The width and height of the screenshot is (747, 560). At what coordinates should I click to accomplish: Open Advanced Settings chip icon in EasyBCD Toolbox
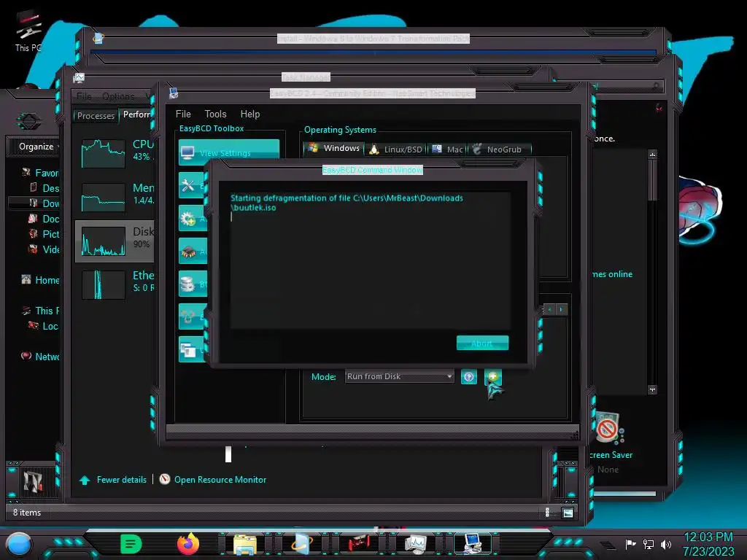tap(188, 252)
